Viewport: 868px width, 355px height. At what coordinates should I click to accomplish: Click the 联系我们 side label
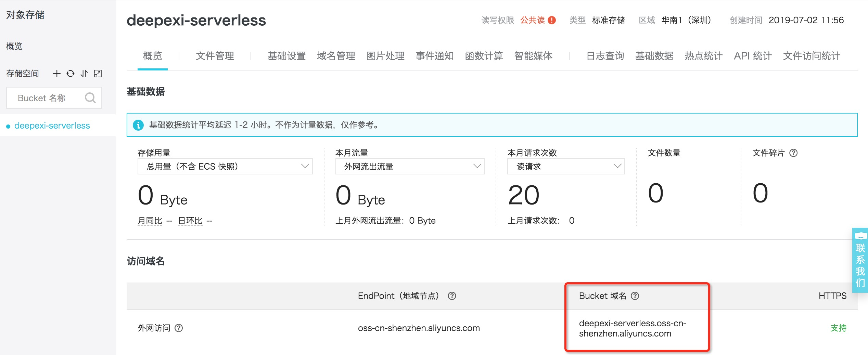pyautogui.click(x=860, y=266)
